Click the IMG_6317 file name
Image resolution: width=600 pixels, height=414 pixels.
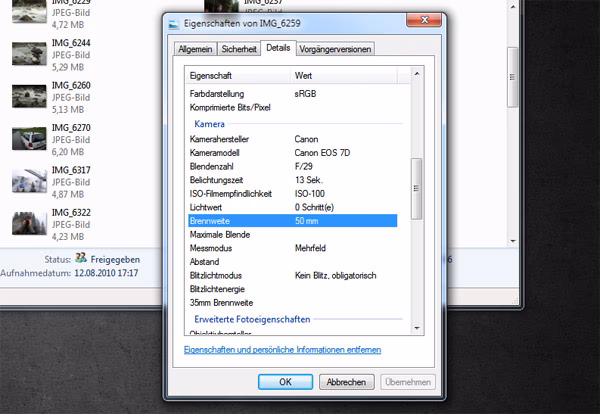(x=71, y=170)
